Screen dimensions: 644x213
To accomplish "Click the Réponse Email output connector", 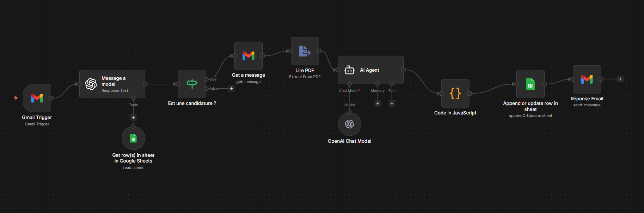I will click(601, 79).
